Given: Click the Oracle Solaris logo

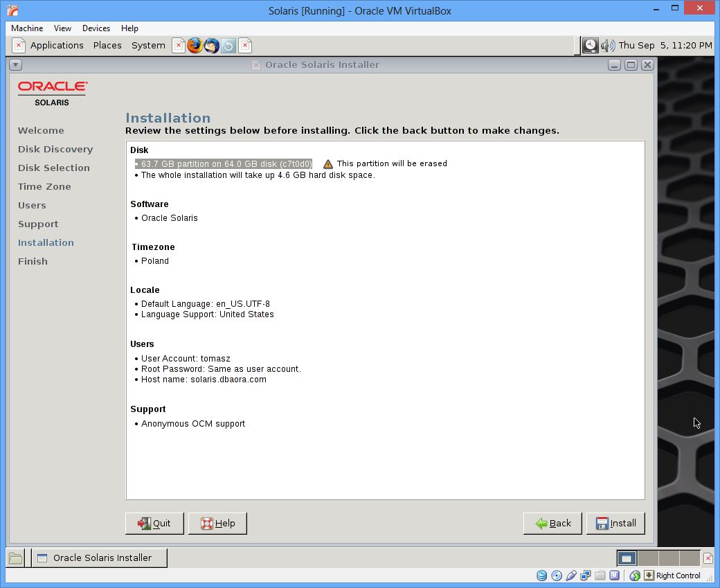Looking at the screenshot, I should 53,93.
